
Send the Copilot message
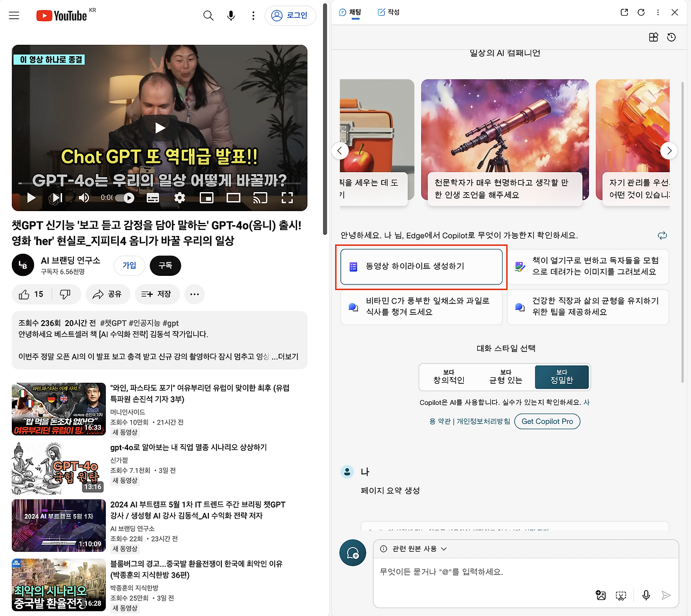coord(666,595)
